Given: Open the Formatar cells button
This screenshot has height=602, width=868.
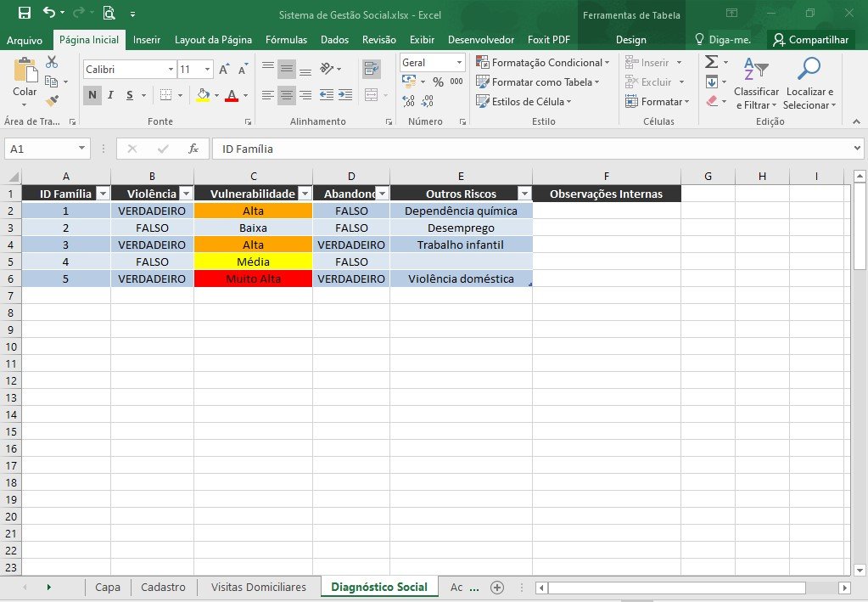Looking at the screenshot, I should click(657, 101).
